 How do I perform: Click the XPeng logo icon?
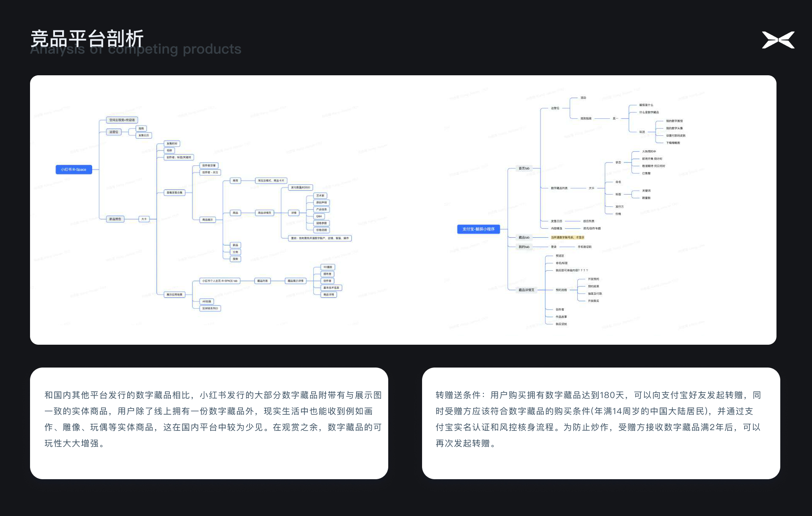click(778, 40)
